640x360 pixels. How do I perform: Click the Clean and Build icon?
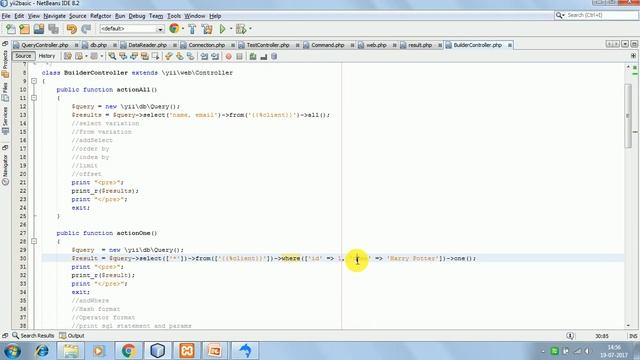[x=207, y=29]
